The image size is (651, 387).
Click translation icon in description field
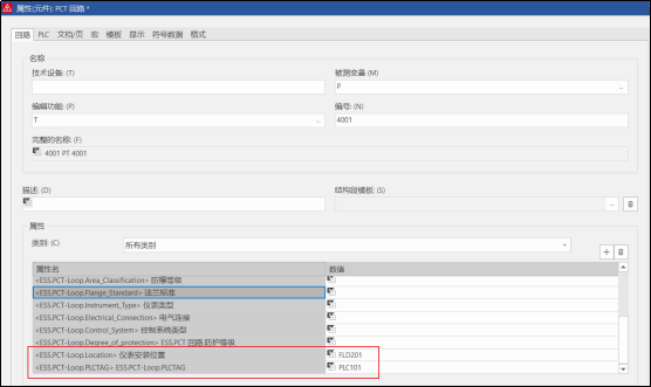[27, 202]
